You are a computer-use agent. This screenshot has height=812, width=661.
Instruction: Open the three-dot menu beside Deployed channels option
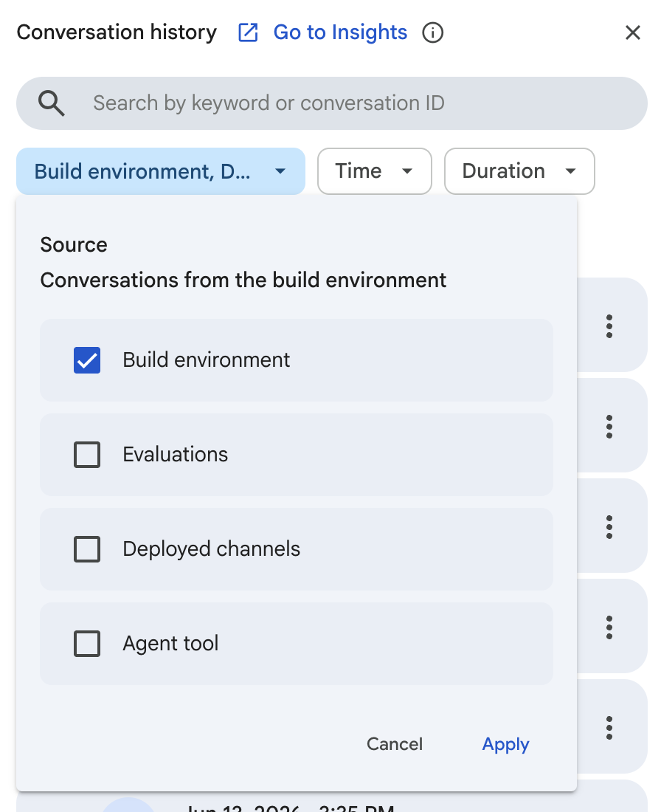pyautogui.click(x=609, y=527)
